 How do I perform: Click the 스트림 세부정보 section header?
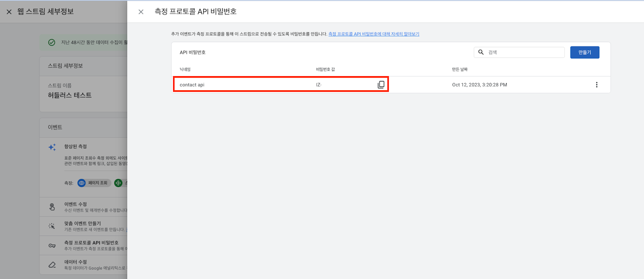click(66, 66)
